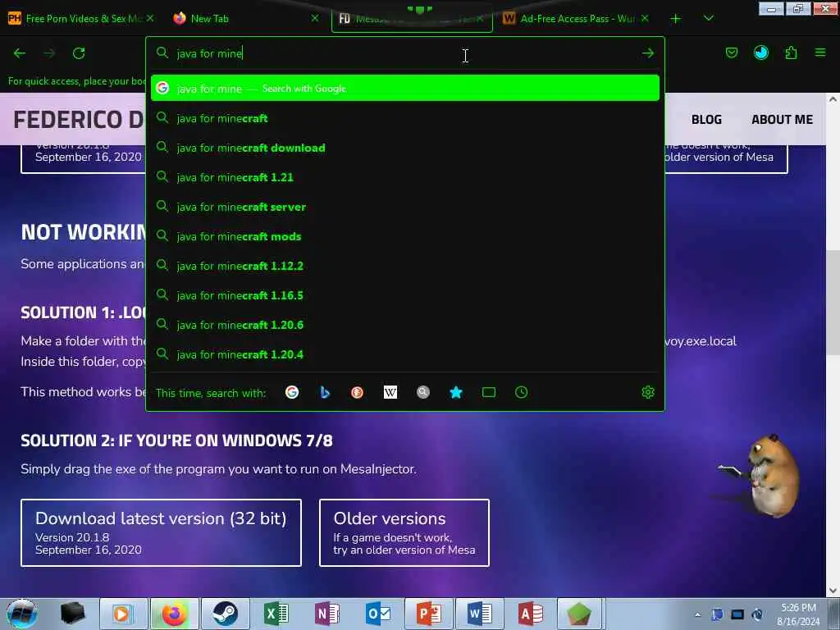Choose suggestion 'java for minecraft mods'
Image resolution: width=840 pixels, height=630 pixels.
[405, 236]
